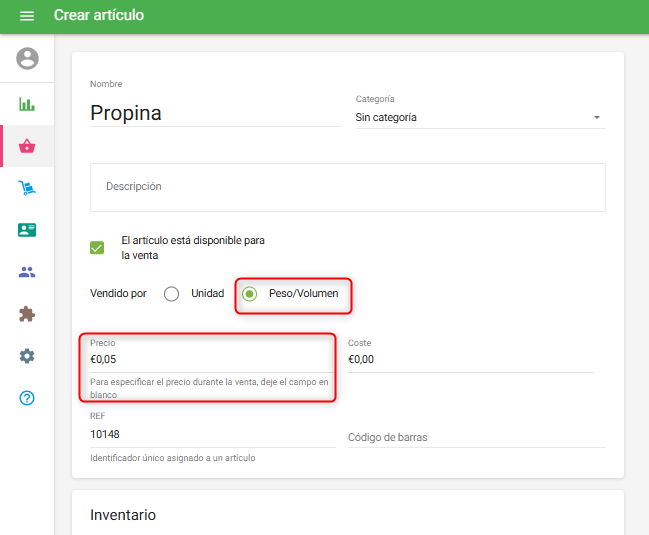This screenshot has height=535, width=649.
Task: Click the Nombre field containing Propina
Action: [215, 113]
